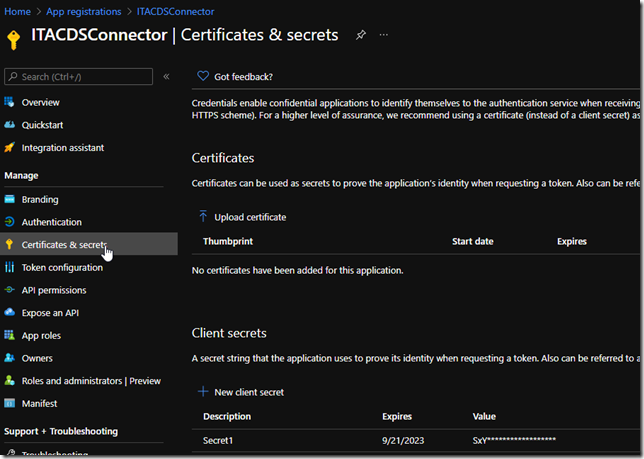The width and height of the screenshot is (644, 459).
Task: Click Roles and administrators person icon
Action: click(x=9, y=380)
